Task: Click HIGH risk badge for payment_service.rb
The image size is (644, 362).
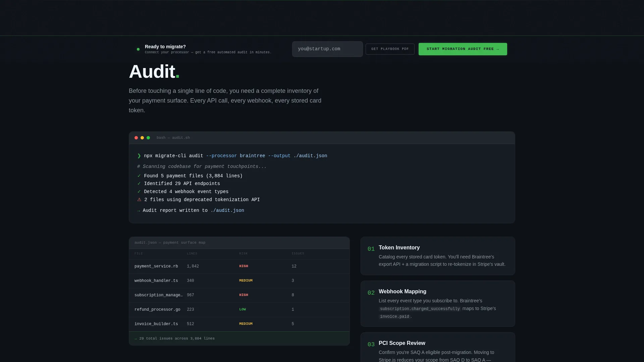Action: point(244,266)
